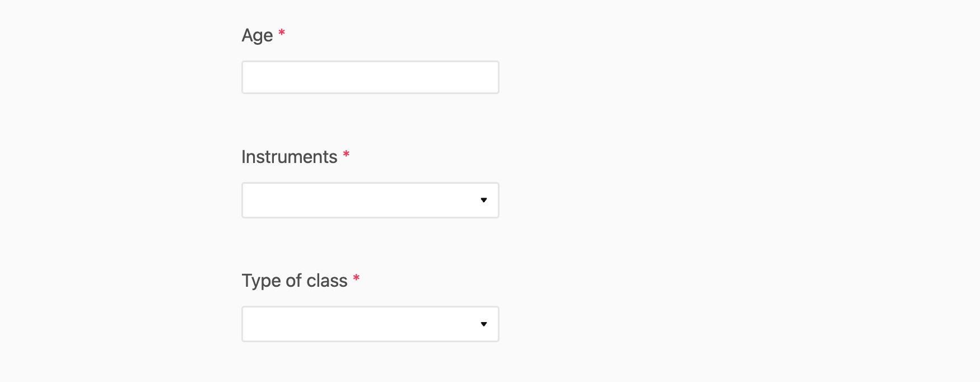Click the Type of class arrow icon
Viewport: 980px width, 382px height.
click(x=484, y=324)
